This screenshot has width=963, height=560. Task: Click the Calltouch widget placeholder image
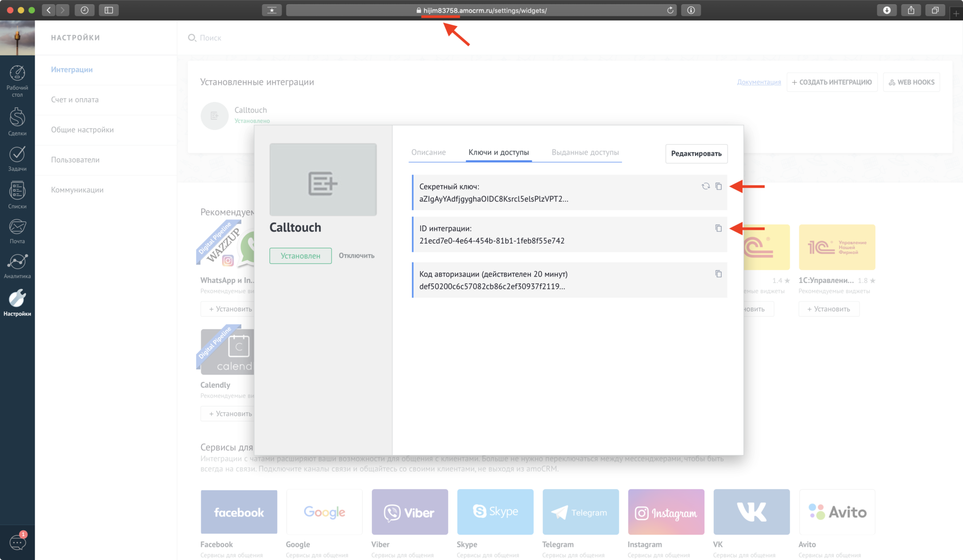pos(323,179)
